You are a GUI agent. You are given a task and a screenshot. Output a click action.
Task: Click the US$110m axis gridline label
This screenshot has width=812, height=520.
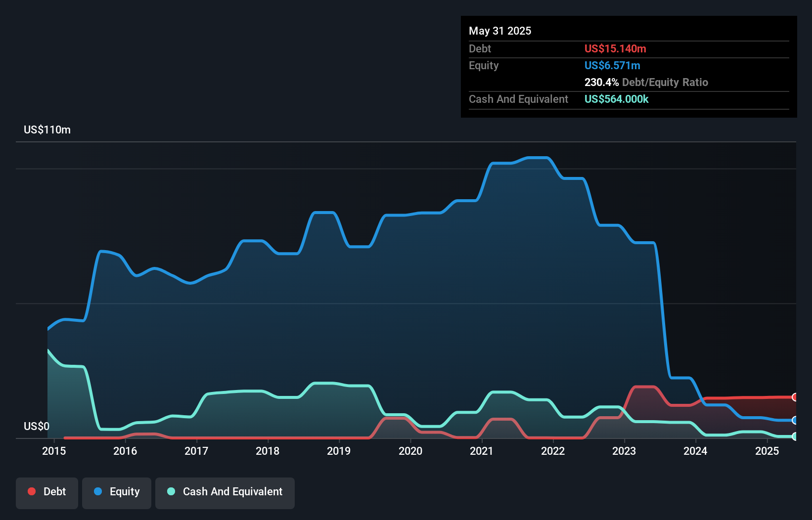tap(47, 130)
